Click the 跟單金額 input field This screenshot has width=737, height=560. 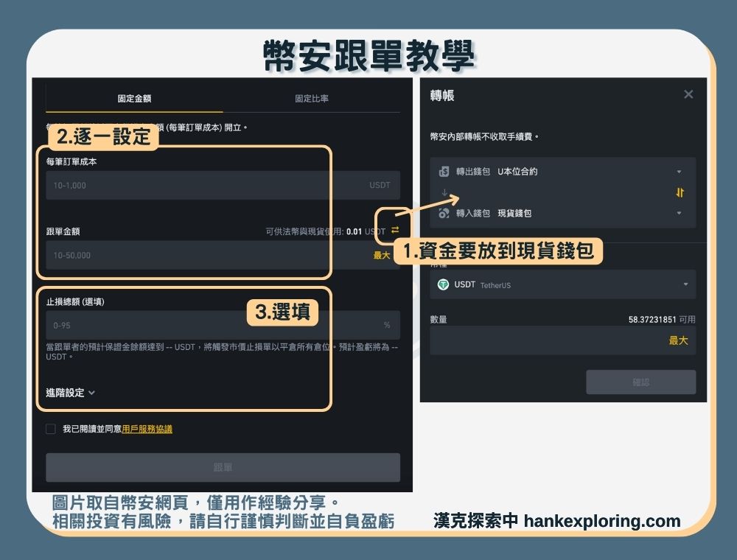click(x=223, y=255)
